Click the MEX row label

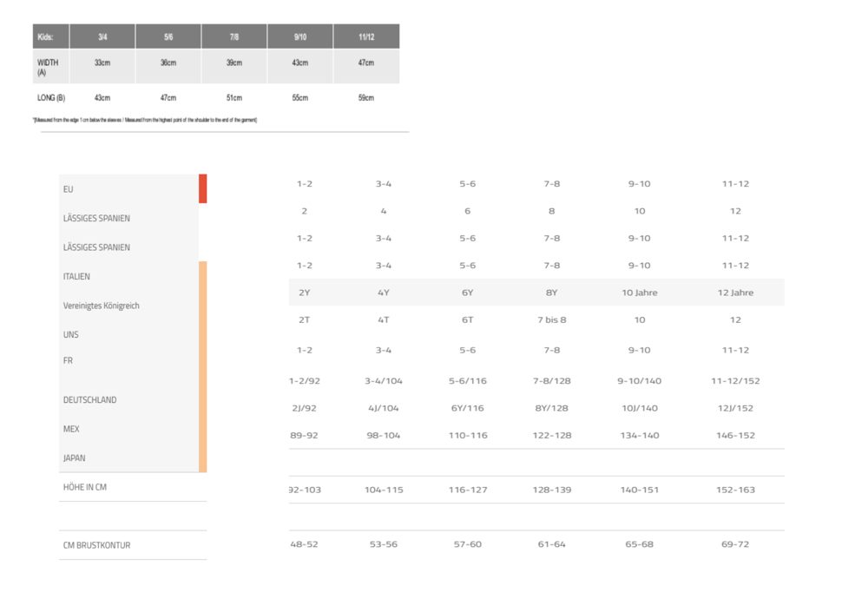pos(71,429)
